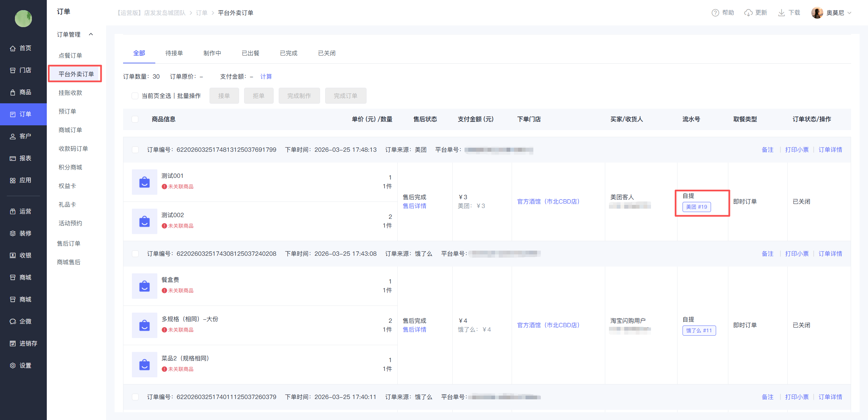Screen dimensions: 868x420
Task: Click the download arrow icon
Action: (x=781, y=13)
